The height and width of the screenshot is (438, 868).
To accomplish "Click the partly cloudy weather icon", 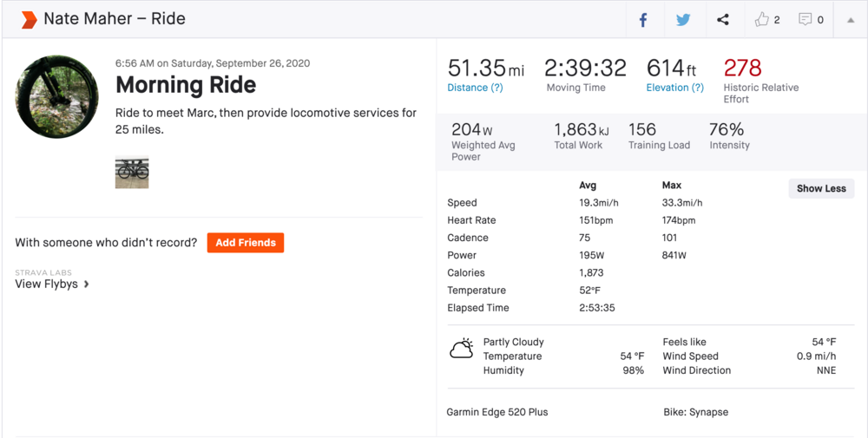I will tap(462, 350).
